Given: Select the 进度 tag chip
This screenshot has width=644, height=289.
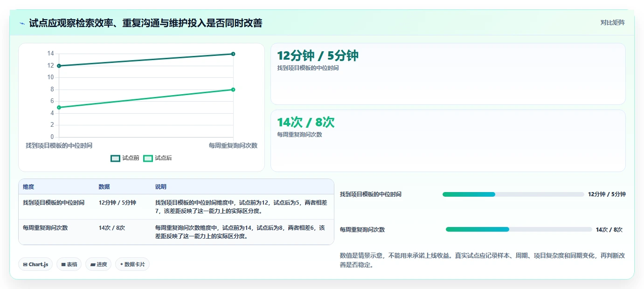Looking at the screenshot, I should click(x=98, y=264).
